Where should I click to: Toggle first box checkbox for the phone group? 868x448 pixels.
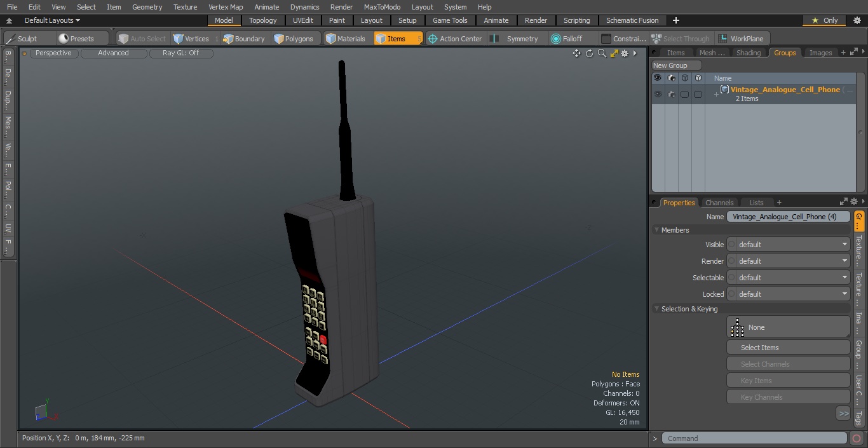684,94
